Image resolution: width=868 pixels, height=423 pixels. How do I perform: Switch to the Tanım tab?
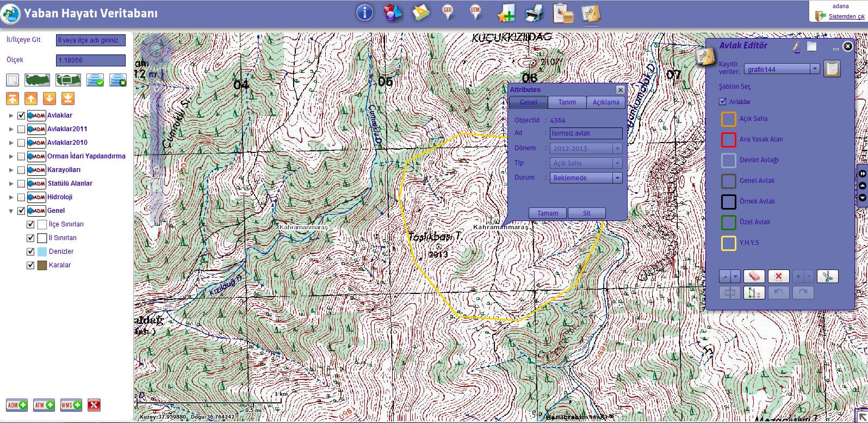coord(567,102)
